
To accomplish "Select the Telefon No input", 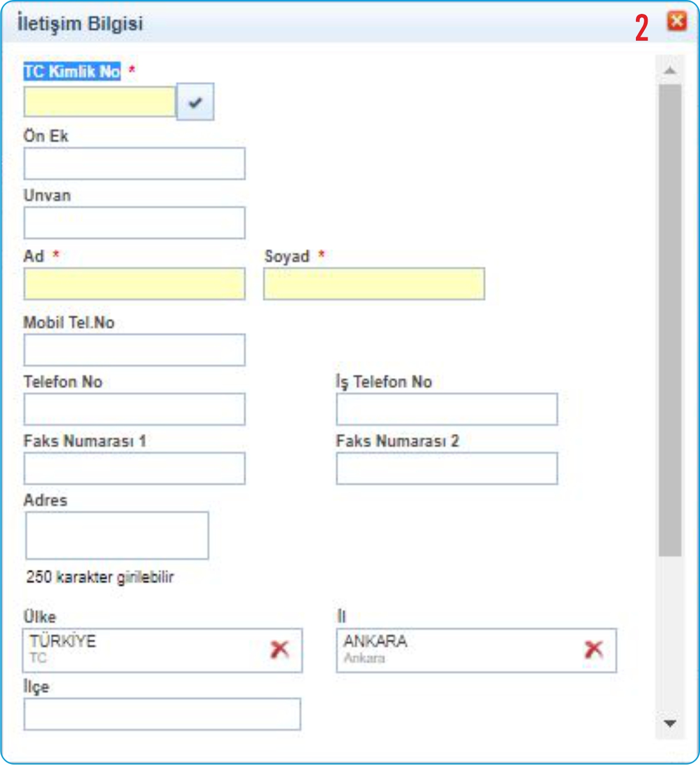I will 134,409.
